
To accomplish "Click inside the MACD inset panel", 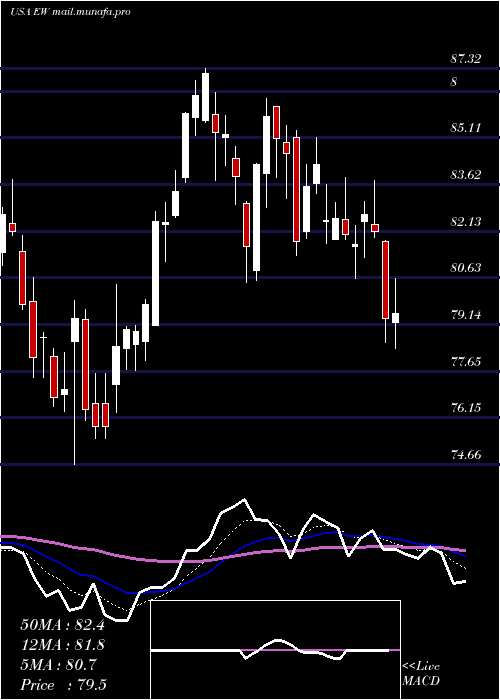I will pyautogui.click(x=275, y=650).
